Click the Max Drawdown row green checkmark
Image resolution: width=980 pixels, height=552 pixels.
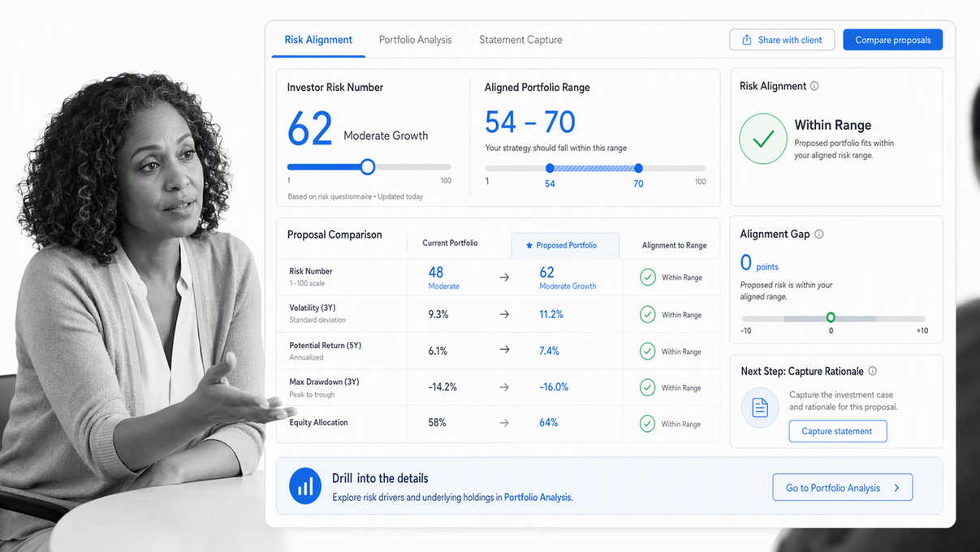pos(647,388)
